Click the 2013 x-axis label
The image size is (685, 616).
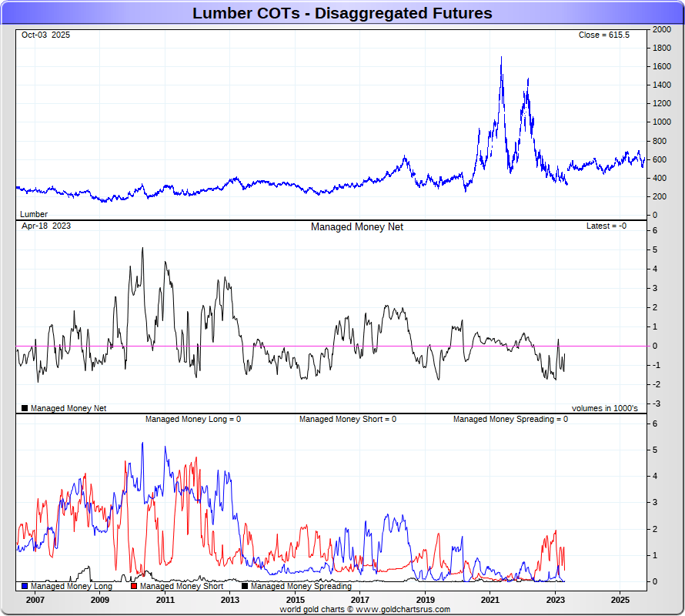(x=230, y=600)
